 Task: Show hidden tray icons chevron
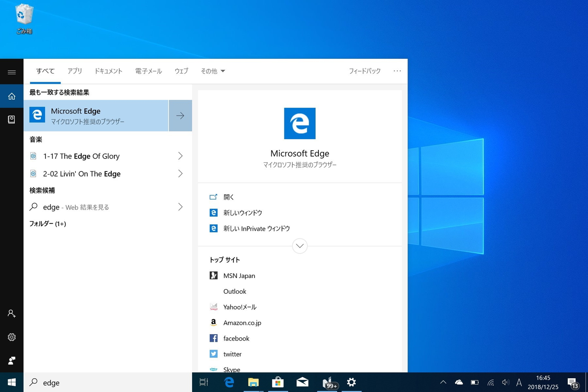[443, 382]
